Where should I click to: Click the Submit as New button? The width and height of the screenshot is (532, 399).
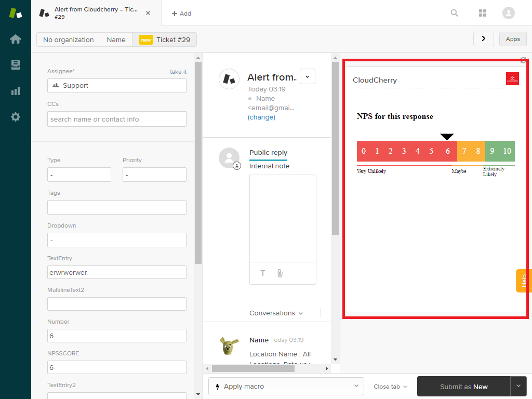(x=463, y=387)
